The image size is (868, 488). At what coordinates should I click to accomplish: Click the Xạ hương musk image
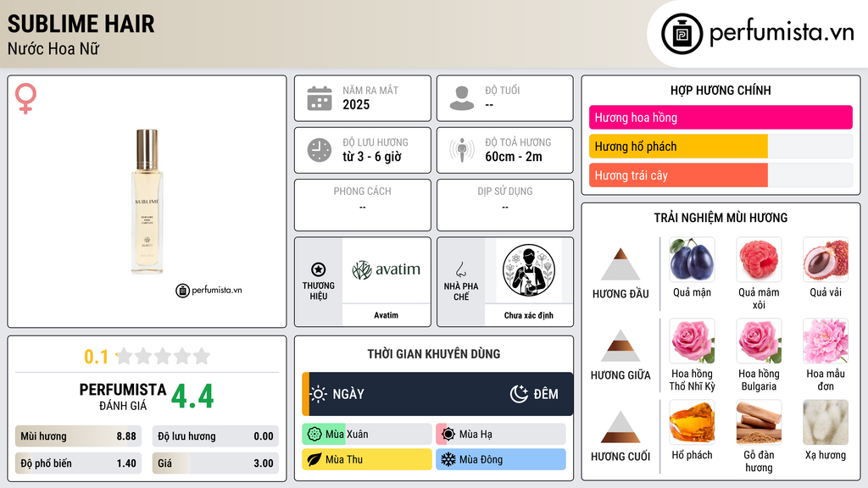(826, 422)
